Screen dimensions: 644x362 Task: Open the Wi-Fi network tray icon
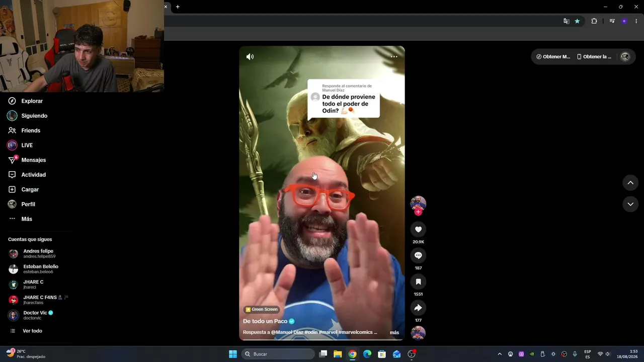600,354
